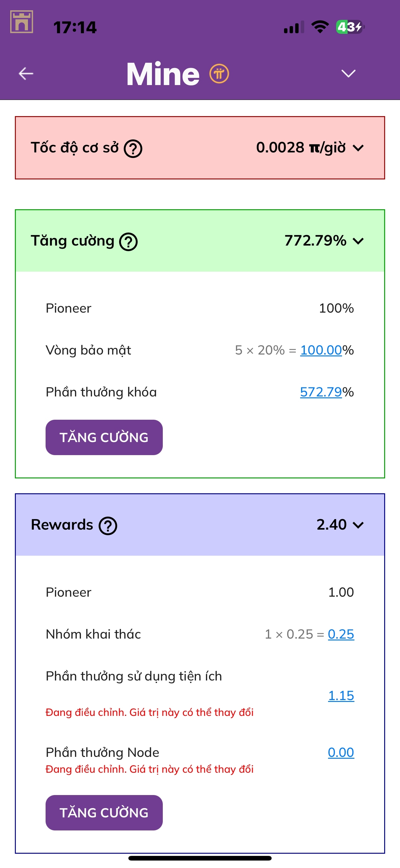Tap the building app icon in status bar
The image size is (400, 868).
coord(21,22)
